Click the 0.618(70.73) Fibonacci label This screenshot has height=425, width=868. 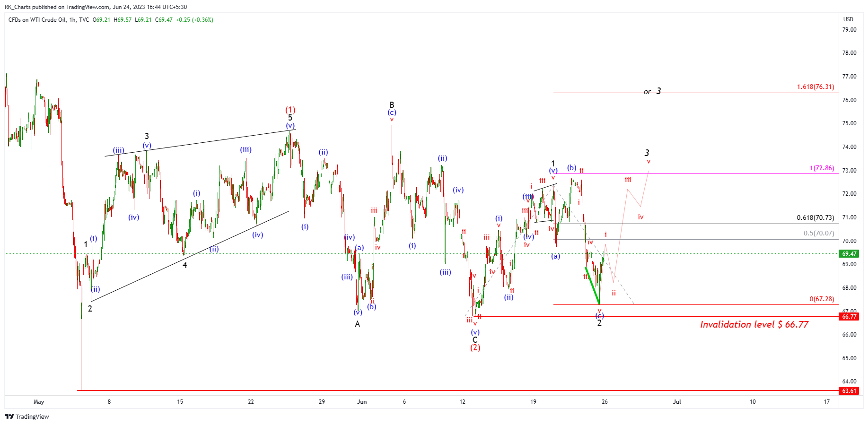[815, 218]
